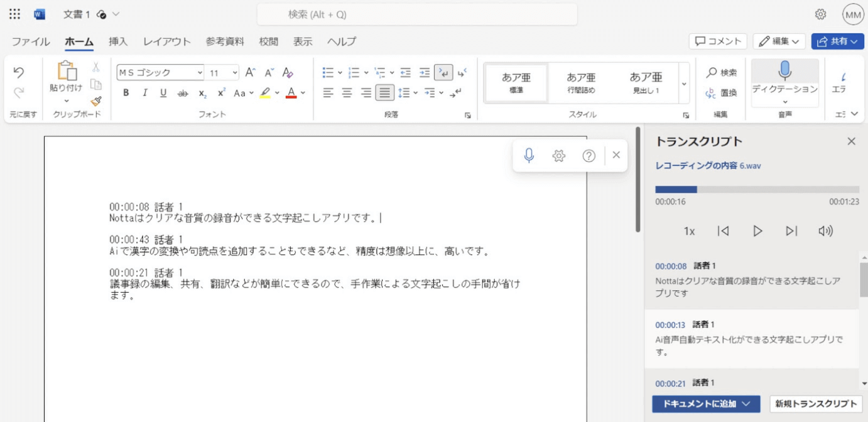Click the ディクテーション microphone in ribbon
The image size is (868, 422).
point(785,70)
